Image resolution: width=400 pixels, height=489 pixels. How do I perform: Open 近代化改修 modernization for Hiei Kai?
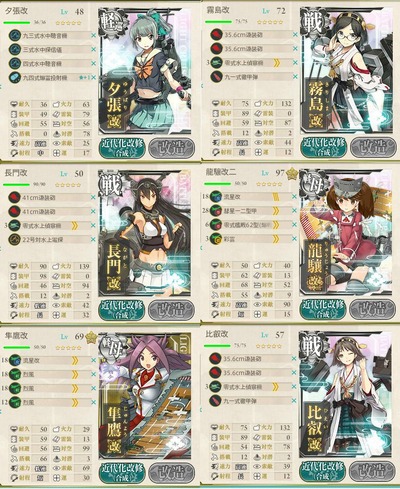(323, 471)
